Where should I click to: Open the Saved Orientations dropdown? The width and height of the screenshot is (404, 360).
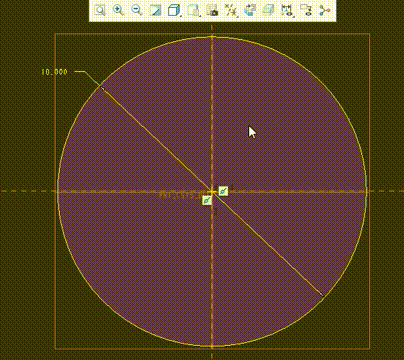[193, 10]
